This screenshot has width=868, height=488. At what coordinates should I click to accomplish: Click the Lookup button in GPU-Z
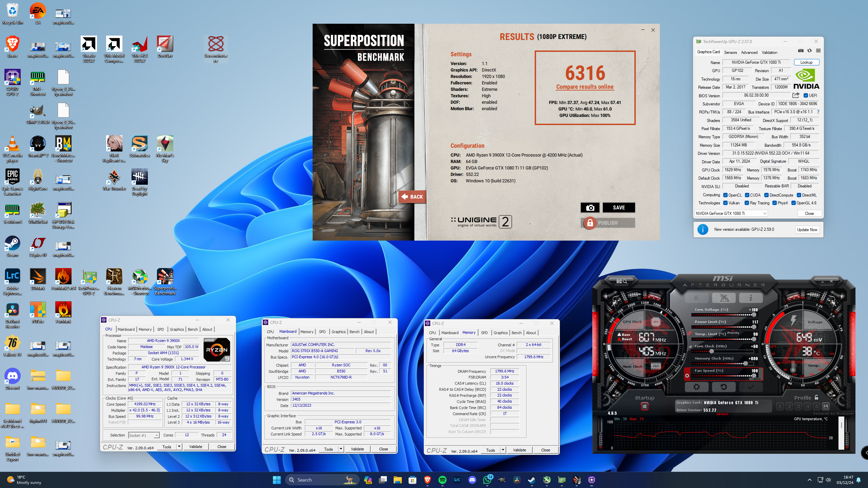[806, 62]
